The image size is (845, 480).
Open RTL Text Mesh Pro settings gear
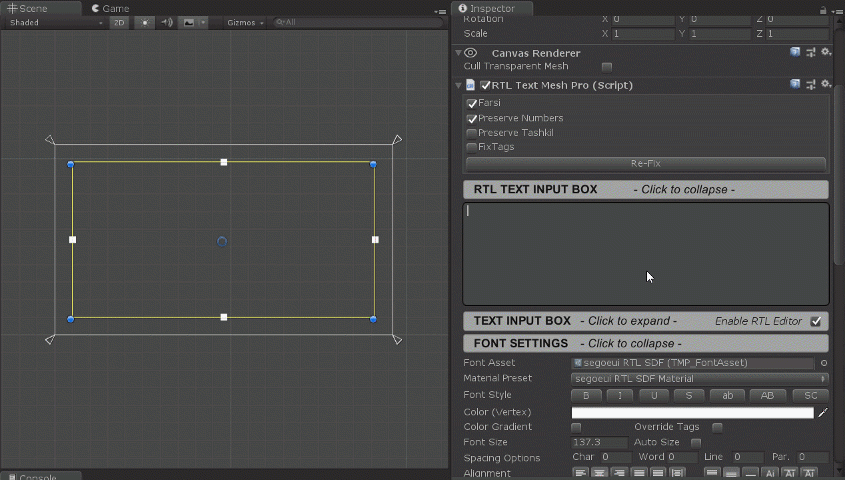click(x=826, y=84)
